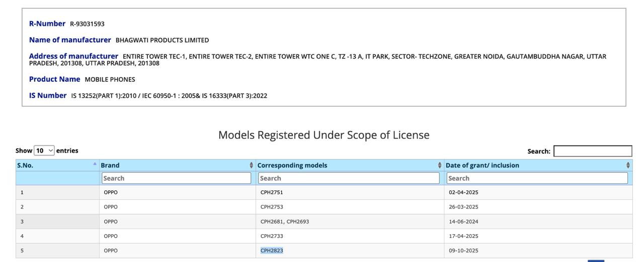Click the Date of grant/ inclusion header
The width and height of the screenshot is (644, 262).
tap(482, 165)
